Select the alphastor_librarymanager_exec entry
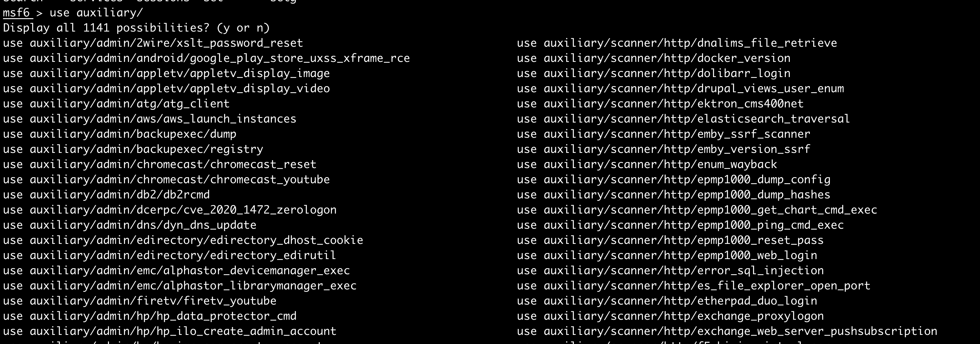The height and width of the screenshot is (344, 980). pos(180,286)
